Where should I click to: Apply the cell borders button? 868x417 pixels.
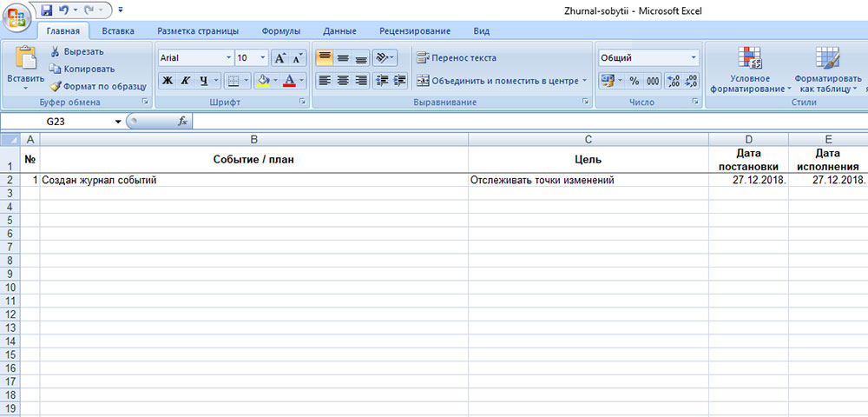pyautogui.click(x=233, y=81)
